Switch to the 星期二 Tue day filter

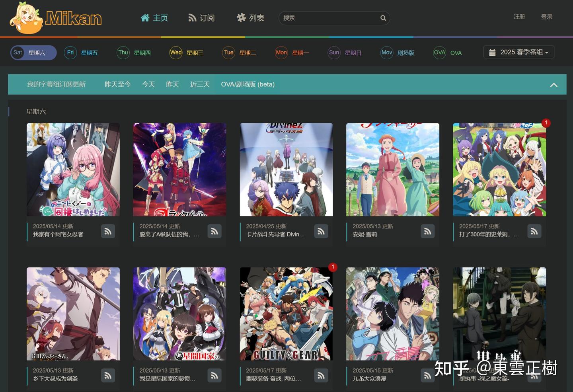[240, 53]
